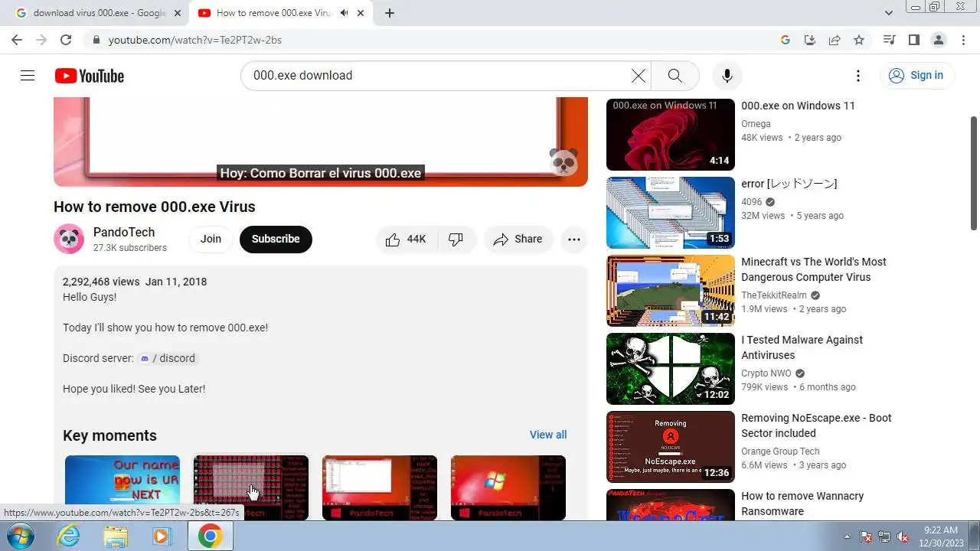Open a new browser tab
This screenshot has height=551, width=980.
point(390,13)
